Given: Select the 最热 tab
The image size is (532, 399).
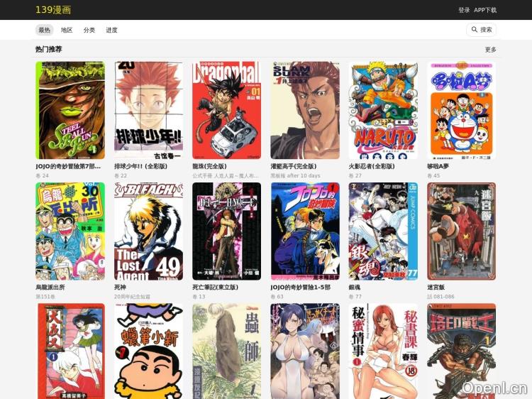Looking at the screenshot, I should 45,30.
